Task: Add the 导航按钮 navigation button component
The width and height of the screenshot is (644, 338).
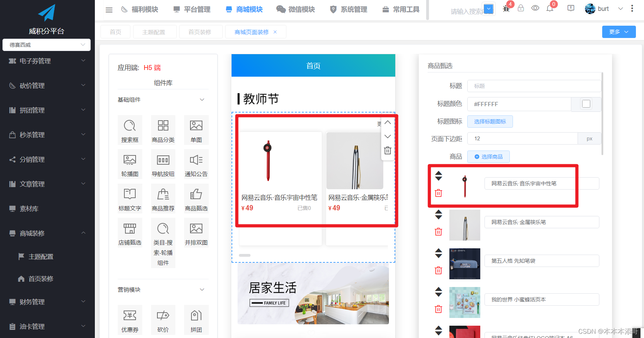Action: coord(163,164)
